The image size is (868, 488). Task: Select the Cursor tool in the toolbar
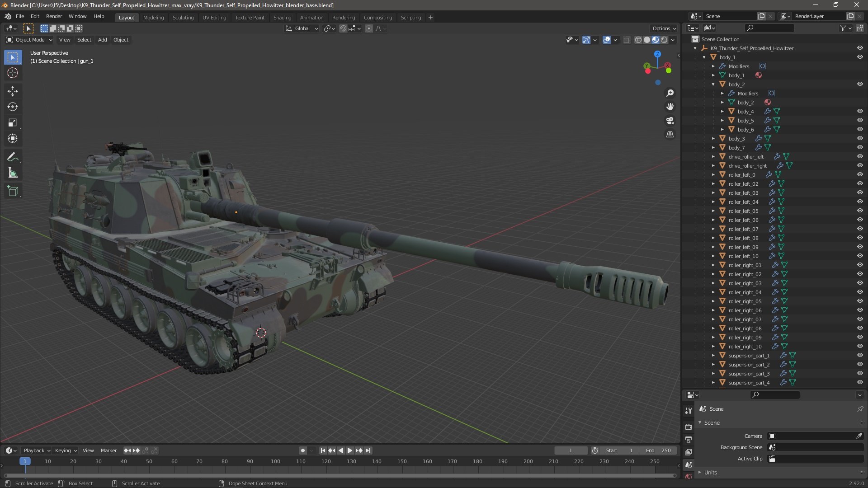coord(13,73)
